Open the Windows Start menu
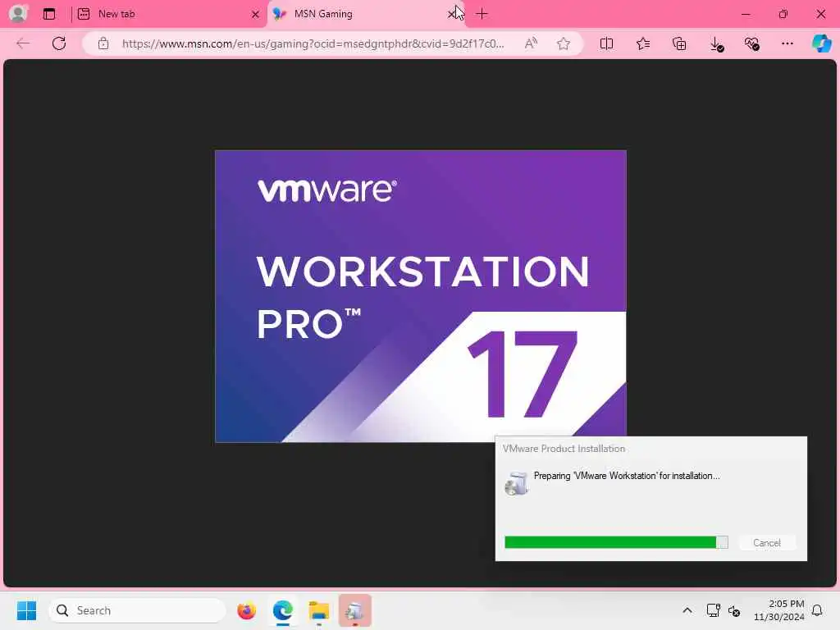Screen dimensions: 840x630 tap(26, 610)
